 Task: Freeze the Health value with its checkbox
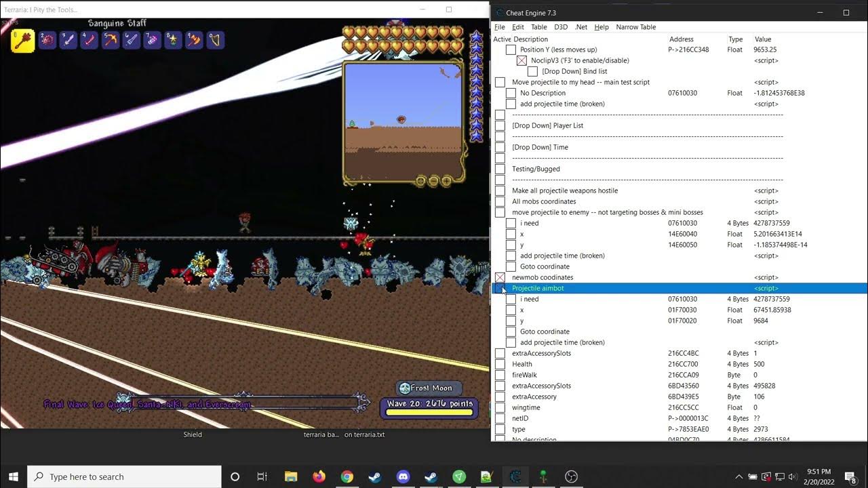[x=500, y=364]
